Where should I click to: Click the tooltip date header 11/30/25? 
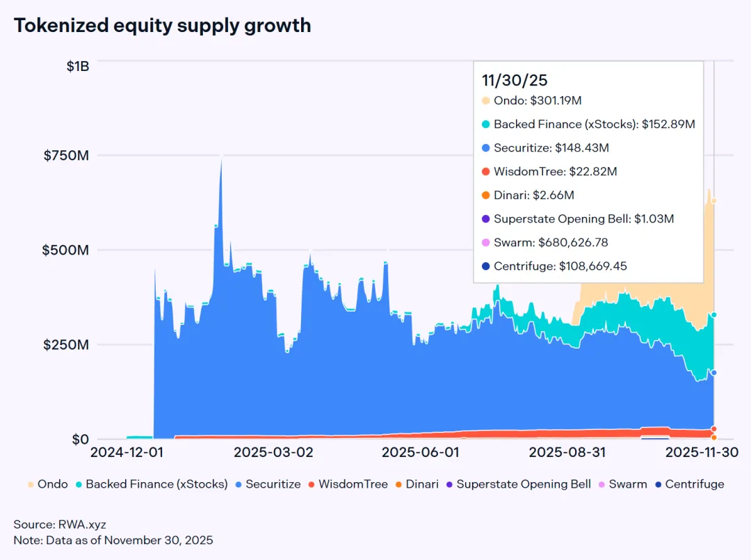505,80
